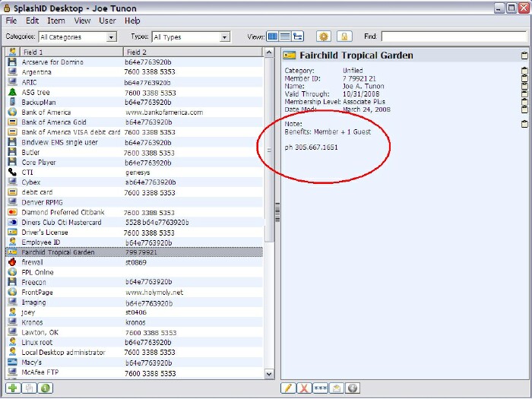532x399 pixels.
Task: Open the User menu
Action: (107, 21)
